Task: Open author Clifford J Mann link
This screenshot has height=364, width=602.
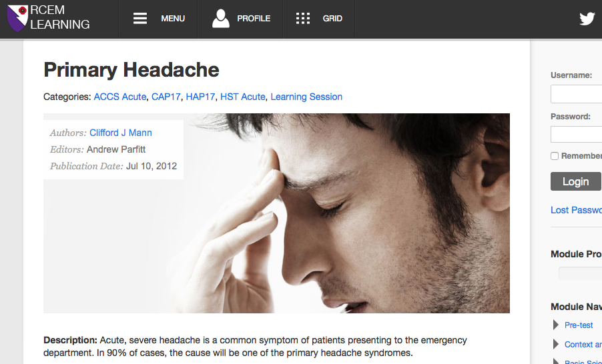Action: click(121, 133)
